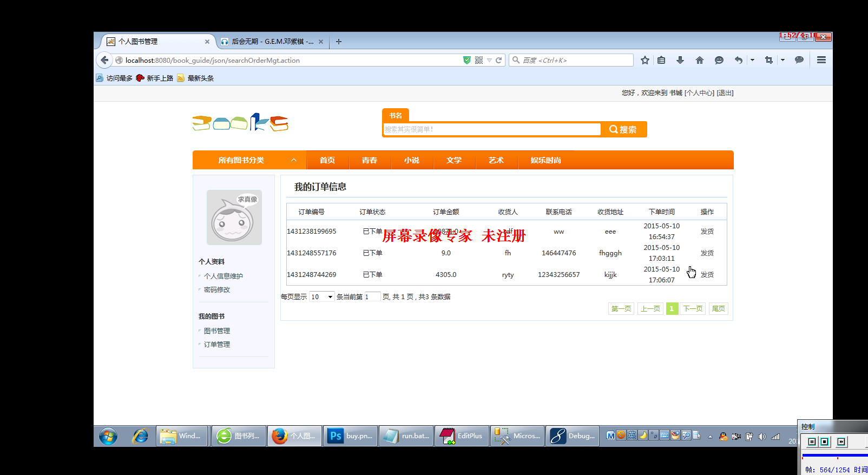The height and width of the screenshot is (475, 868).
Task: Open the 图书列 browser taskbar item
Action: [239, 436]
